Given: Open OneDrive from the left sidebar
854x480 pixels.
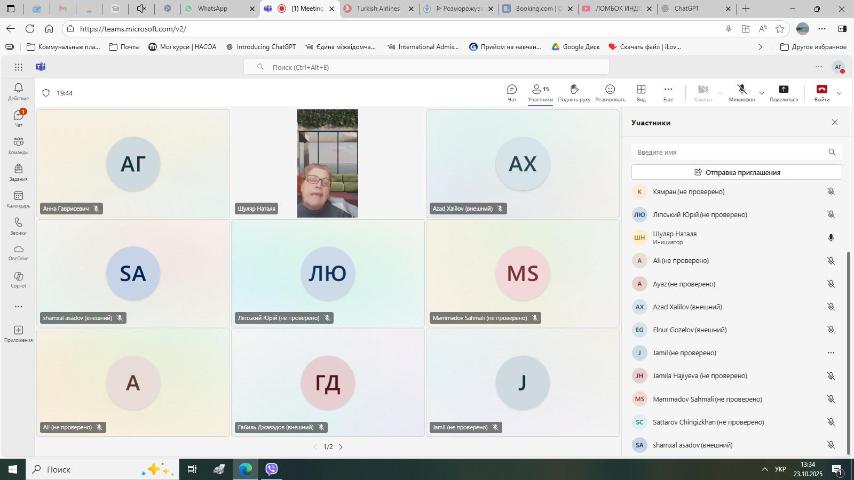Looking at the screenshot, I should (18, 252).
